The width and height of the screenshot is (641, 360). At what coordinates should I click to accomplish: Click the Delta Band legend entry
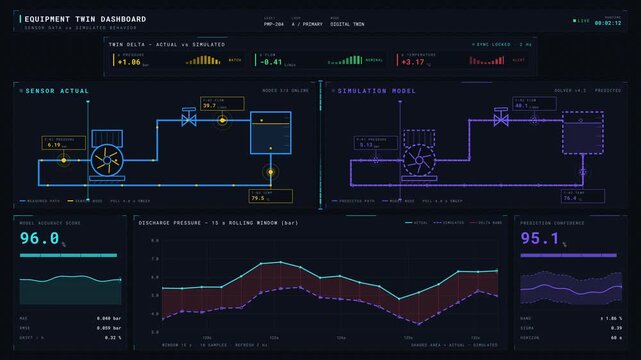(x=486, y=223)
